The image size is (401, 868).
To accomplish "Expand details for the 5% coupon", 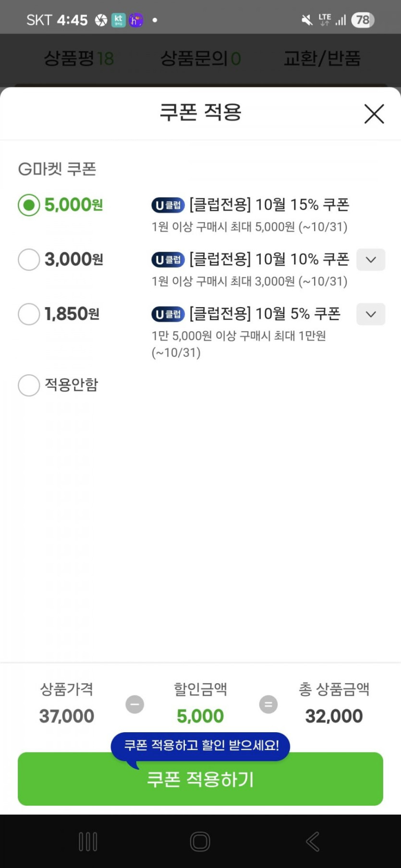I will click(x=370, y=314).
